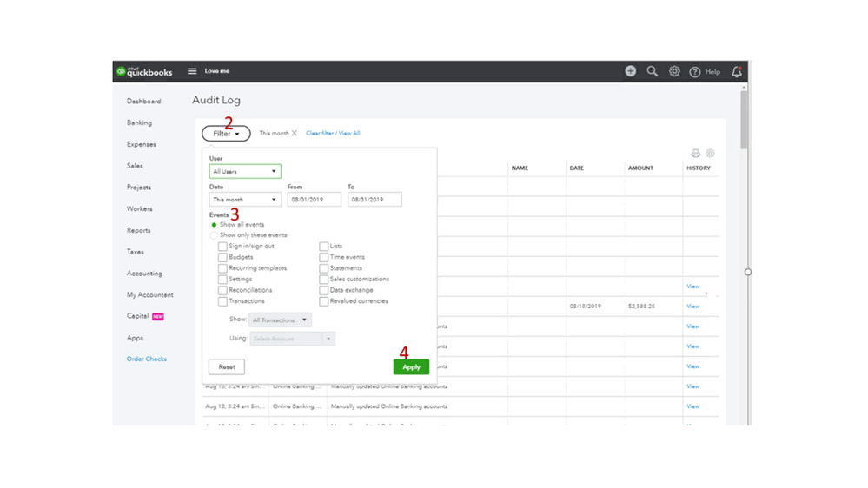
Task: Open the Order Checks link
Action: point(147,359)
